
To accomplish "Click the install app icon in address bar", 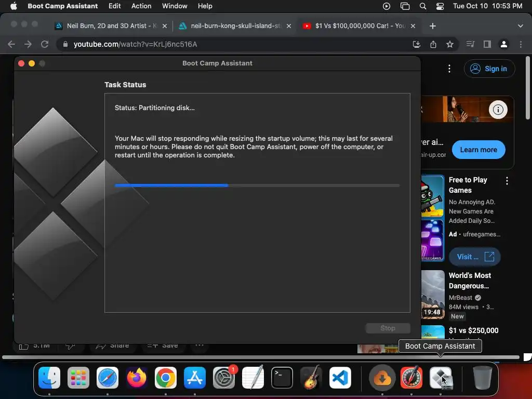I will point(416,44).
